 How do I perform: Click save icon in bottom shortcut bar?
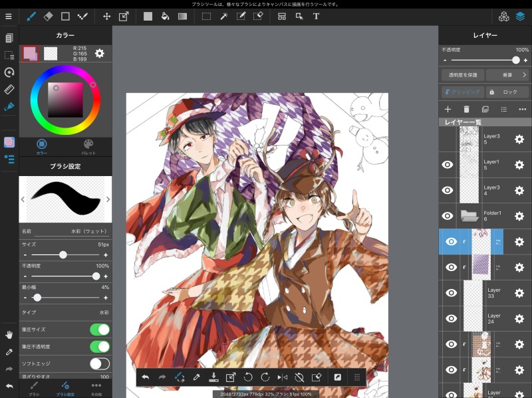pyautogui.click(x=213, y=377)
